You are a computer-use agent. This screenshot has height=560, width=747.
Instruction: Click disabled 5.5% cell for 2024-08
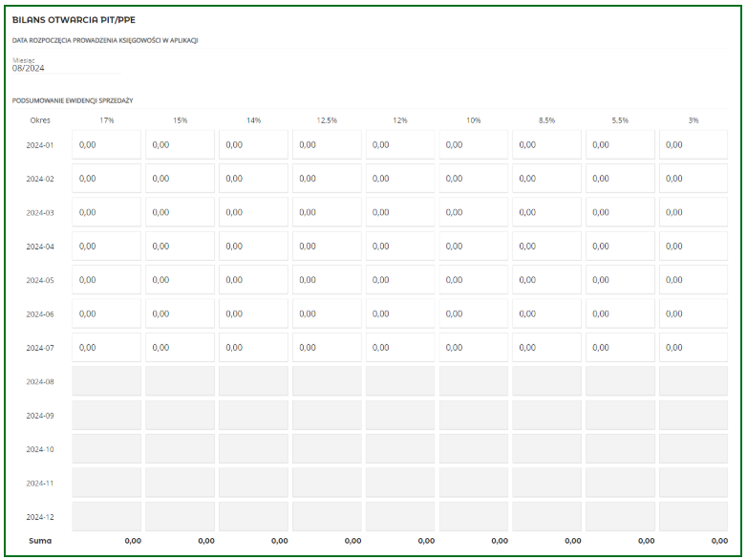point(620,381)
